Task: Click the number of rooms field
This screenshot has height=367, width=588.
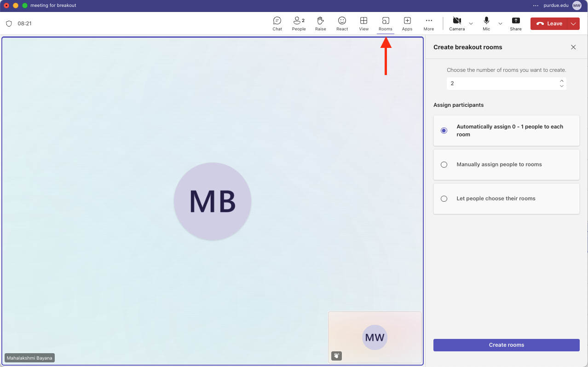Action: point(502,83)
